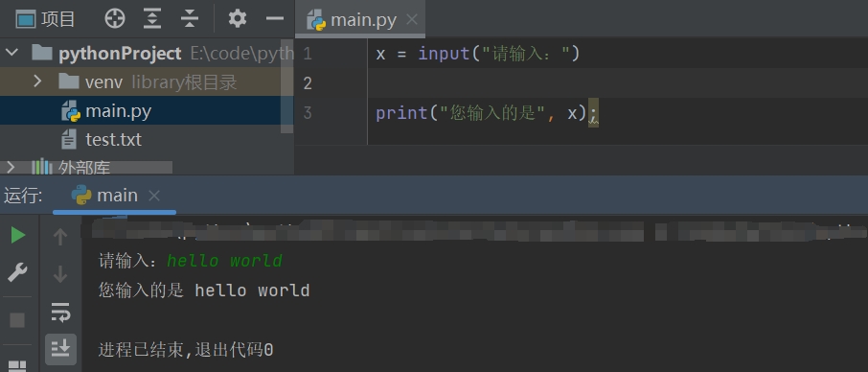Open run configuration wrench settings
This screenshot has height=372, width=868.
pos(17,272)
